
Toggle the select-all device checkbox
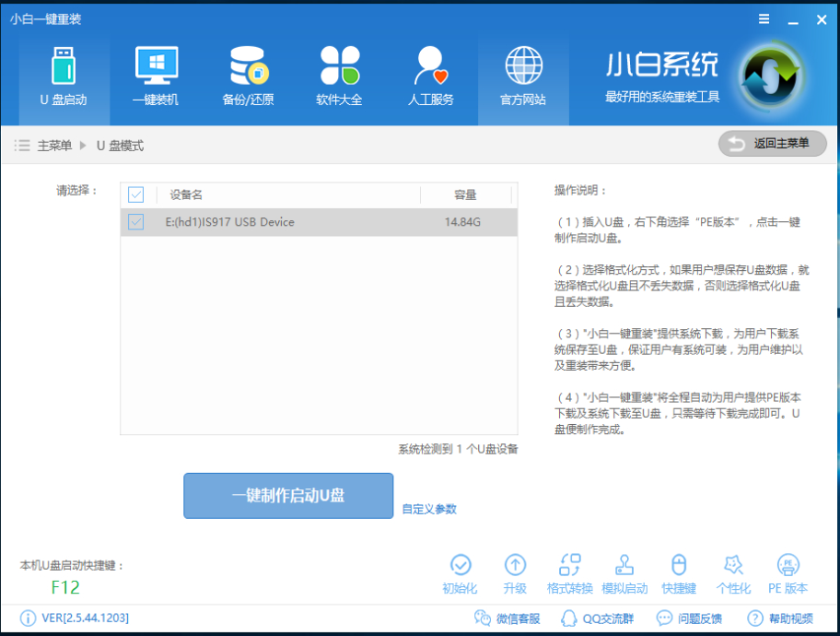136,195
